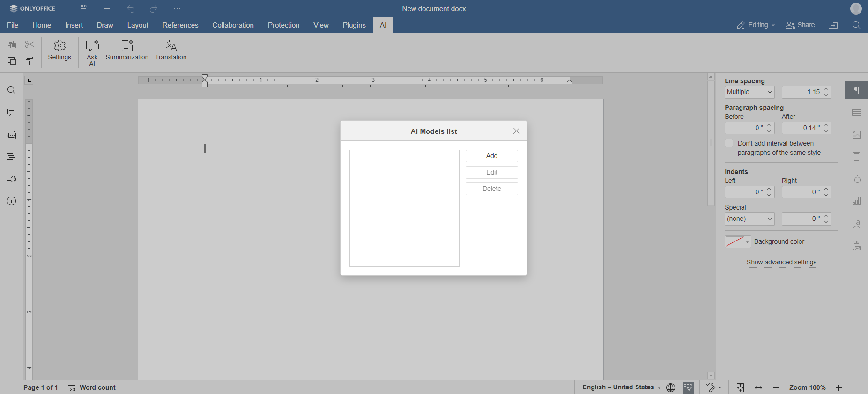Click the Word count status bar item
This screenshot has height=394, width=868.
click(x=92, y=387)
